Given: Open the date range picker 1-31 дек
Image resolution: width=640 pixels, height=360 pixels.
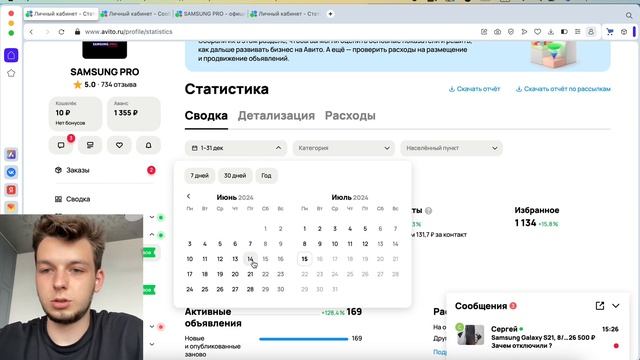Looking at the screenshot, I should tap(236, 148).
